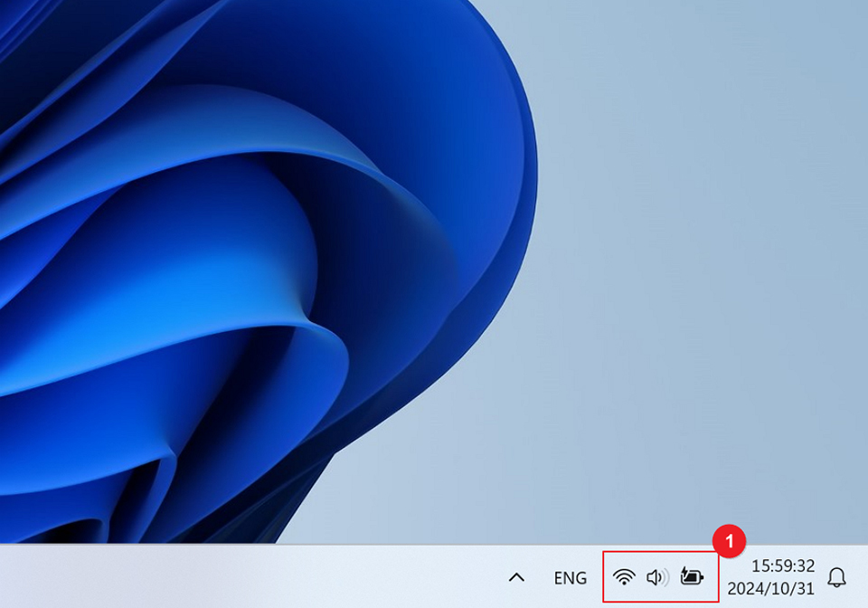The width and height of the screenshot is (868, 608).
Task: View wireless connections from the Wi-Fi indicator
Action: click(x=624, y=575)
